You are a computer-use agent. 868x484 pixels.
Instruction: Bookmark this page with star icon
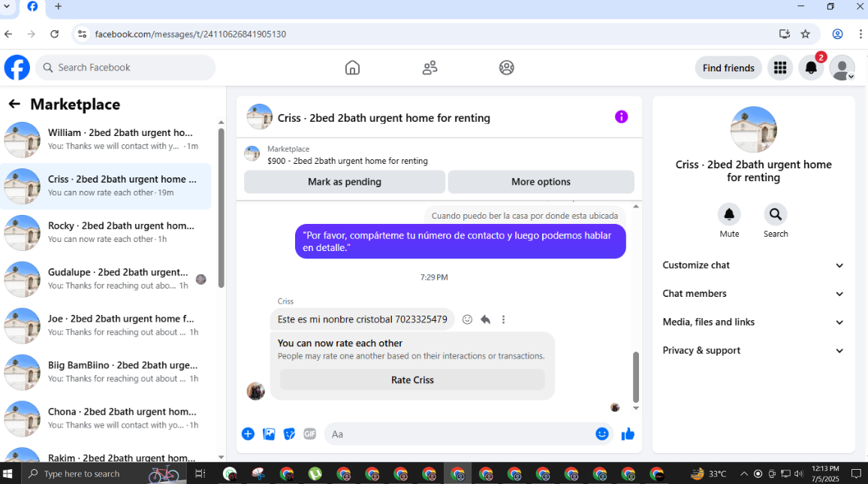(x=806, y=34)
